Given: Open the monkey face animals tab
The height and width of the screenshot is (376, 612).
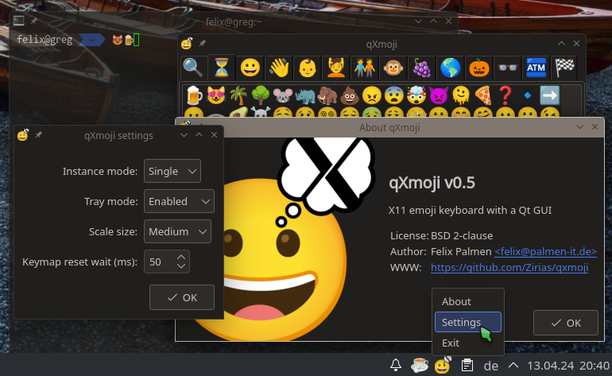Looking at the screenshot, I should (x=393, y=68).
